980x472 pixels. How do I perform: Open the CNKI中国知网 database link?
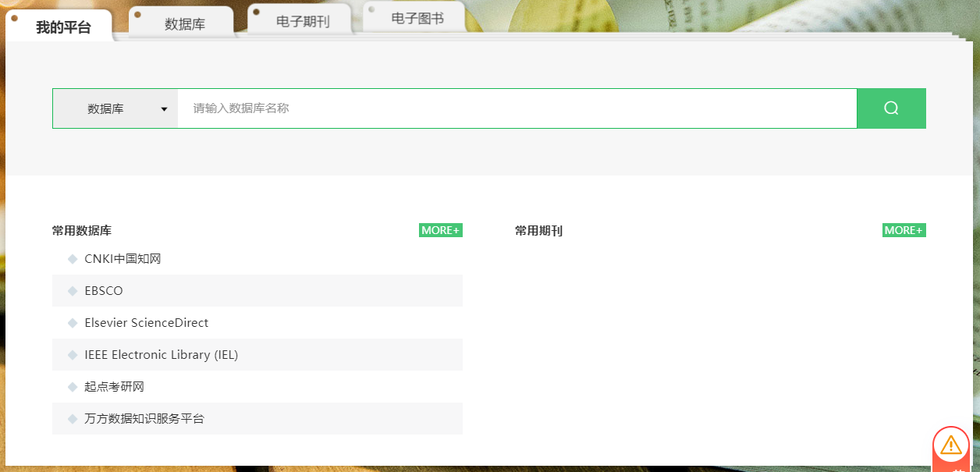[x=123, y=259]
